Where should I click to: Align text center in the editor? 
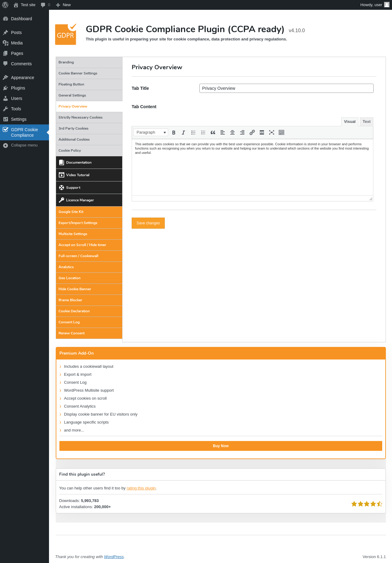pos(232,132)
